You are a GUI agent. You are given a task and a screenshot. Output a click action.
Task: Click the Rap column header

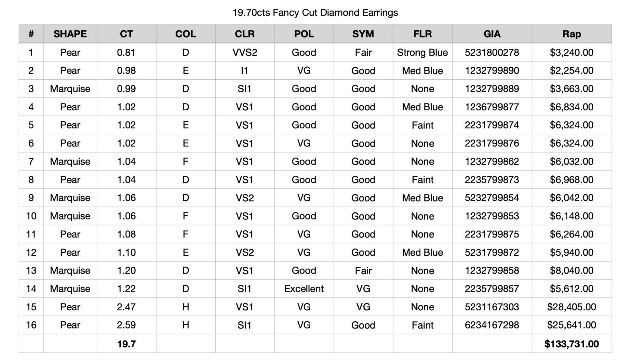[x=572, y=34]
